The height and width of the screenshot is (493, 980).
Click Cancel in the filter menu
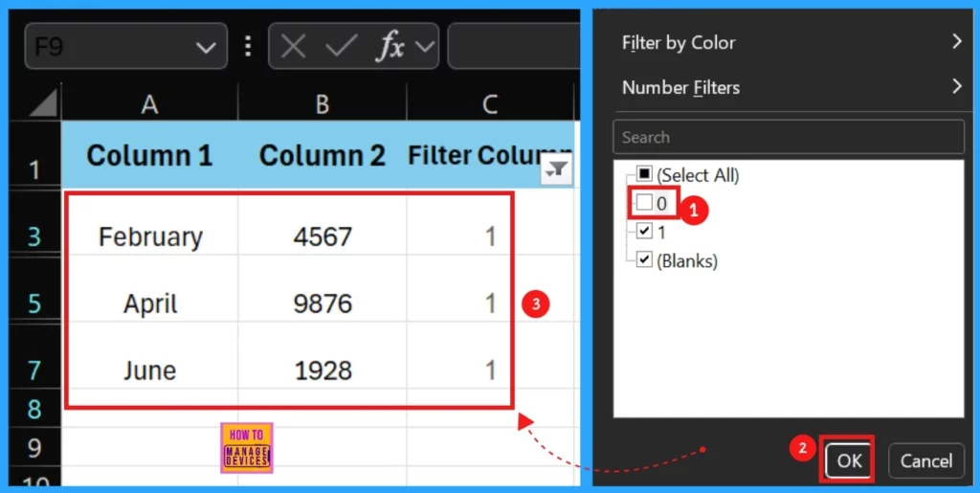(x=926, y=461)
